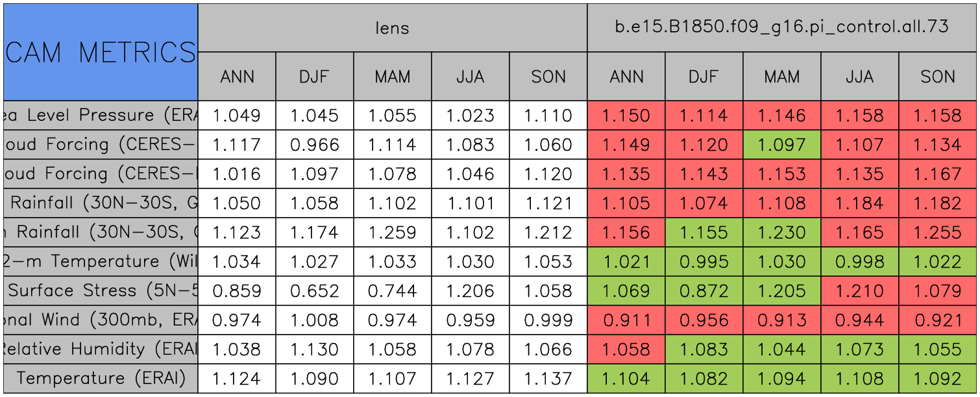
Task: Click the b.e15.B1850.f09_g16.pi_control.all.73 header
Action: (781, 28)
